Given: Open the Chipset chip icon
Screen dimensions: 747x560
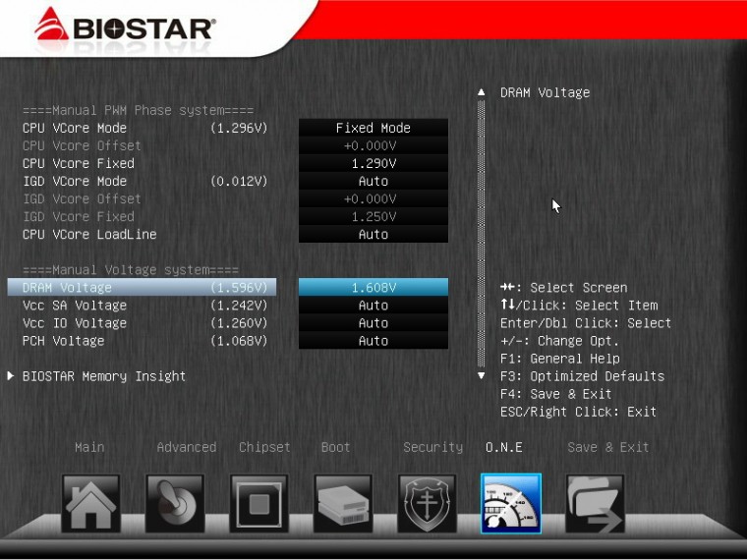Looking at the screenshot, I should click(259, 503).
